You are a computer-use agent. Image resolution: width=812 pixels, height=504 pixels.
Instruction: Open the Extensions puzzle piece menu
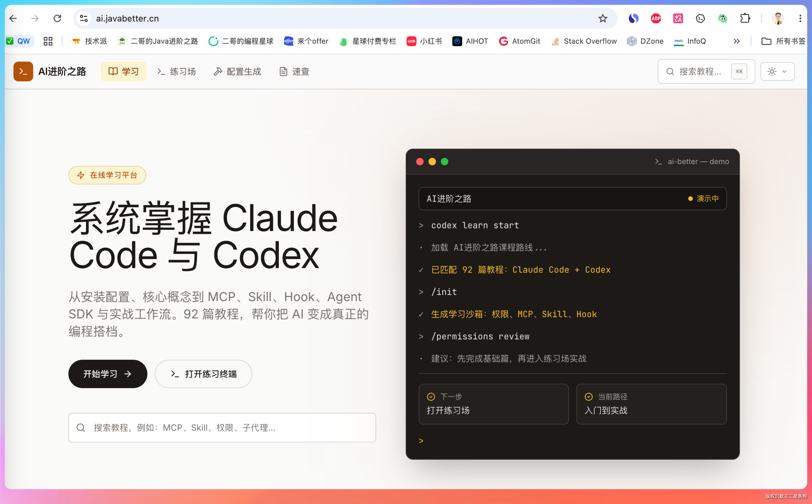tap(745, 18)
